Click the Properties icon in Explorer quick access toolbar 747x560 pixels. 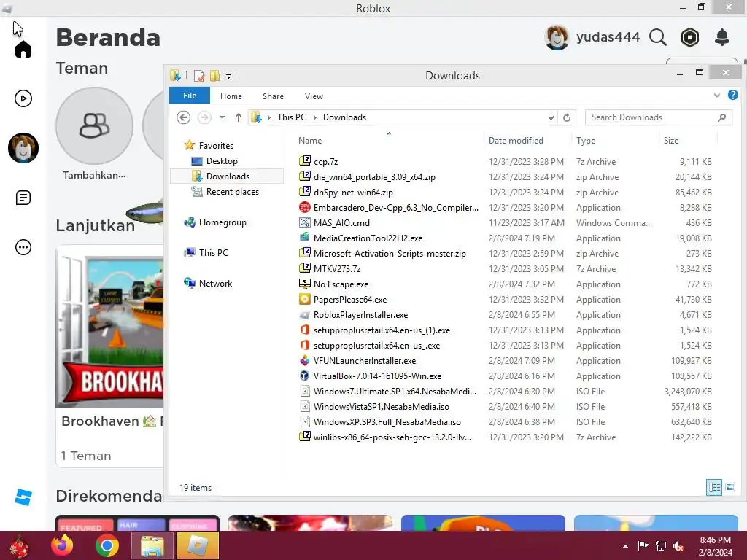tap(198, 76)
